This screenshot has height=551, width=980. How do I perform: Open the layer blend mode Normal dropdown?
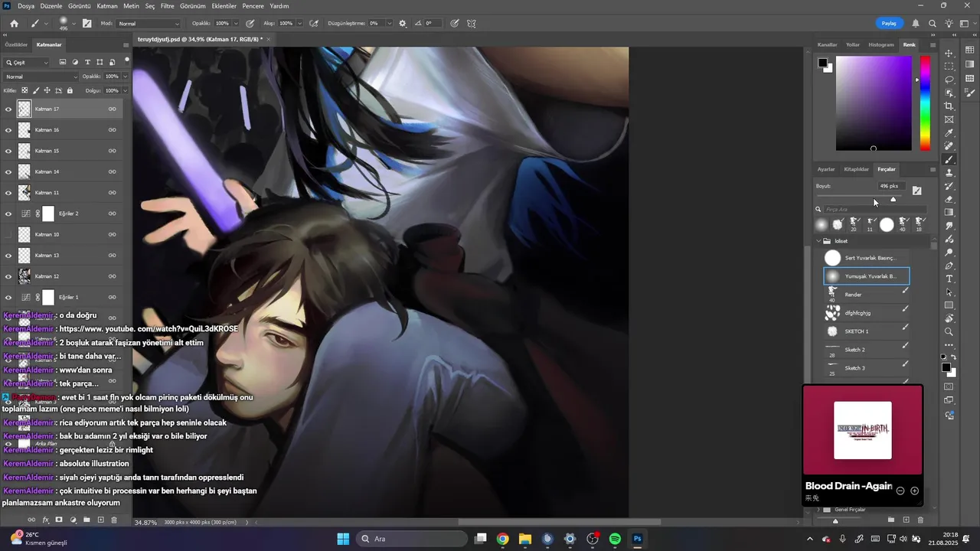pos(41,77)
